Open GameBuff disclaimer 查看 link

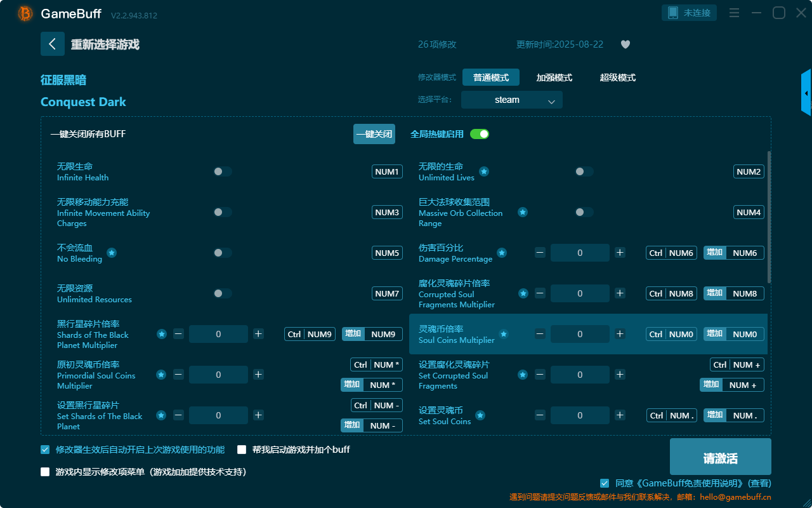pyautogui.click(x=760, y=483)
